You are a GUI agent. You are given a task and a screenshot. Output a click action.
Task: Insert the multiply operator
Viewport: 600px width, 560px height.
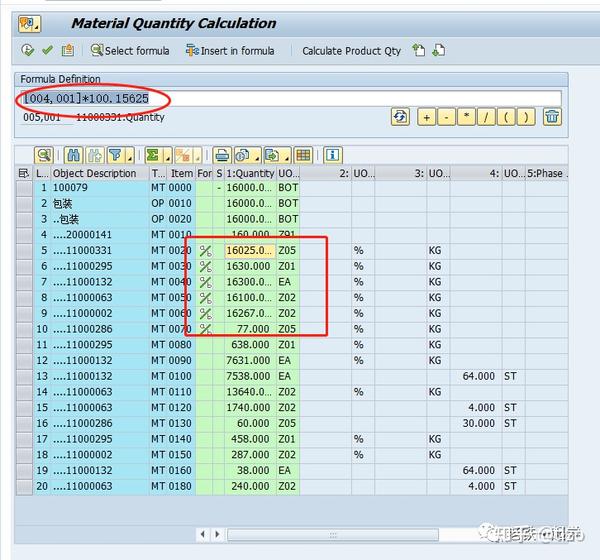466,117
